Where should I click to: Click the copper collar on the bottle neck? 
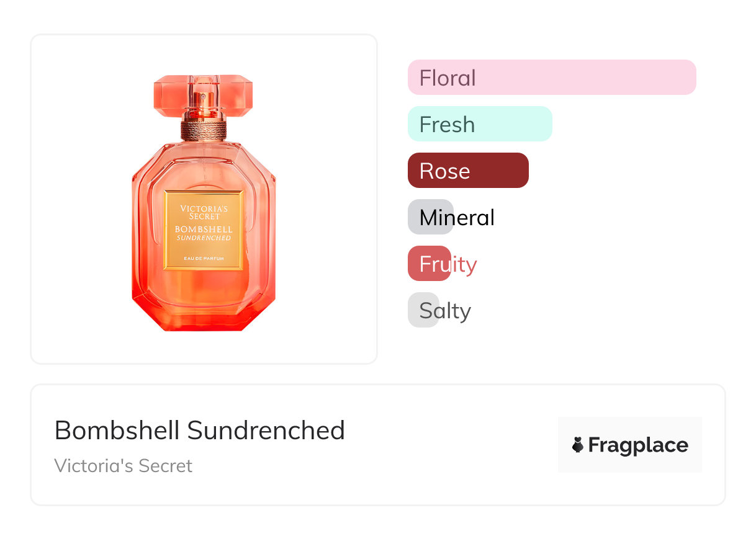204,129
